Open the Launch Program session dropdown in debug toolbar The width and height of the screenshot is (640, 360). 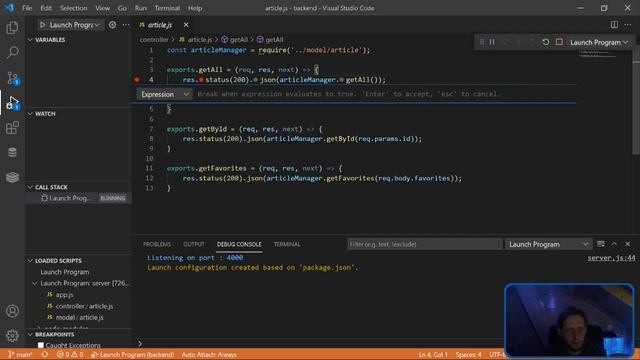[x=599, y=42]
